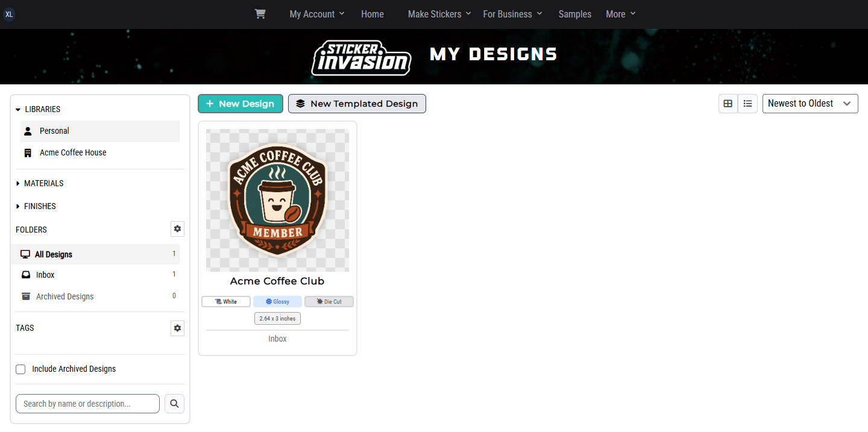Open the Inbox folder
868x432 pixels.
pos(95,275)
